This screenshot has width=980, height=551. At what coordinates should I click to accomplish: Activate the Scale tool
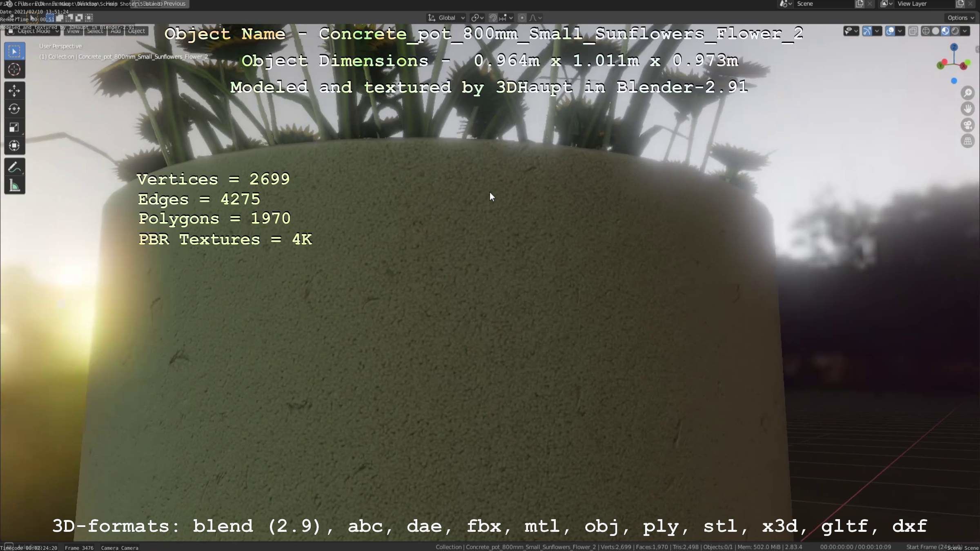click(x=14, y=127)
